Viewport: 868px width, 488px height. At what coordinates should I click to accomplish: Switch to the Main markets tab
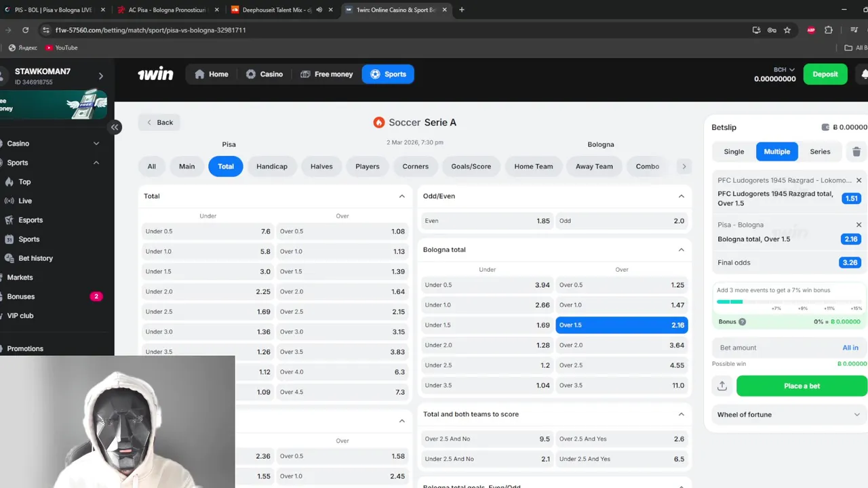(186, 166)
